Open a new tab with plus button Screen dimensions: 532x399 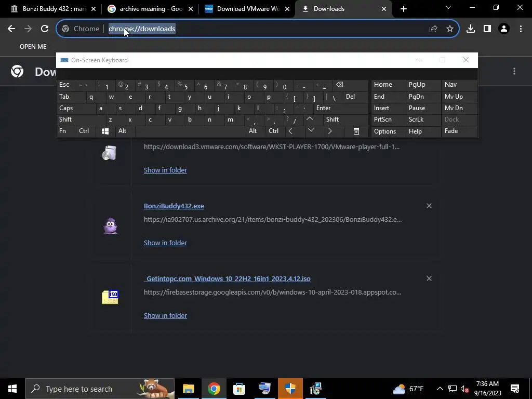(403, 9)
